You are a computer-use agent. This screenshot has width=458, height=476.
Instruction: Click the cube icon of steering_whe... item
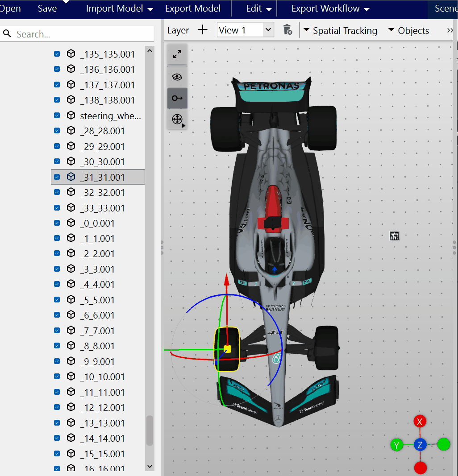coord(71,116)
